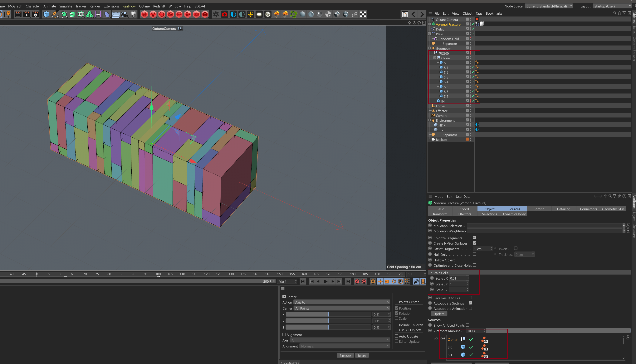This screenshot has width=636, height=364.
Task: Expand the Voronoi Fracture tree item
Action: tap(430, 24)
